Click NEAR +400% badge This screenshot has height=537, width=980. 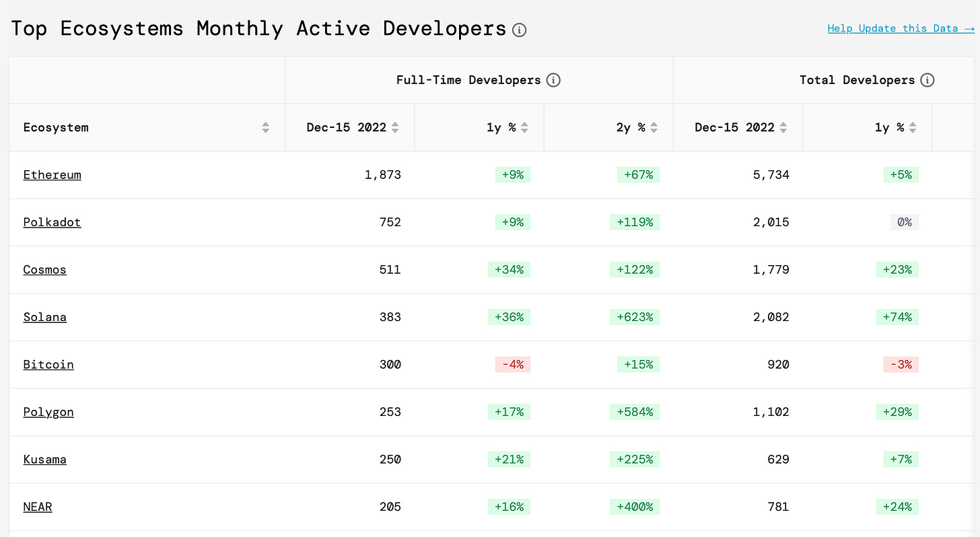click(635, 507)
